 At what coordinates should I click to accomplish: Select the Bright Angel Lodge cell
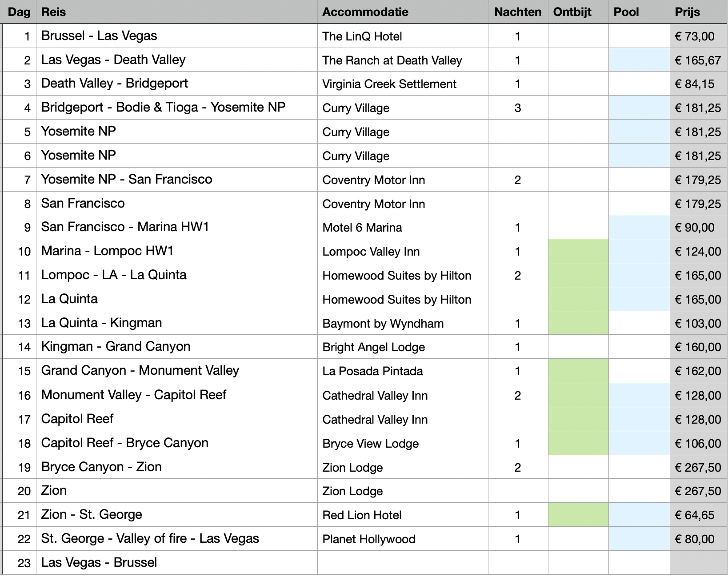pos(374,347)
